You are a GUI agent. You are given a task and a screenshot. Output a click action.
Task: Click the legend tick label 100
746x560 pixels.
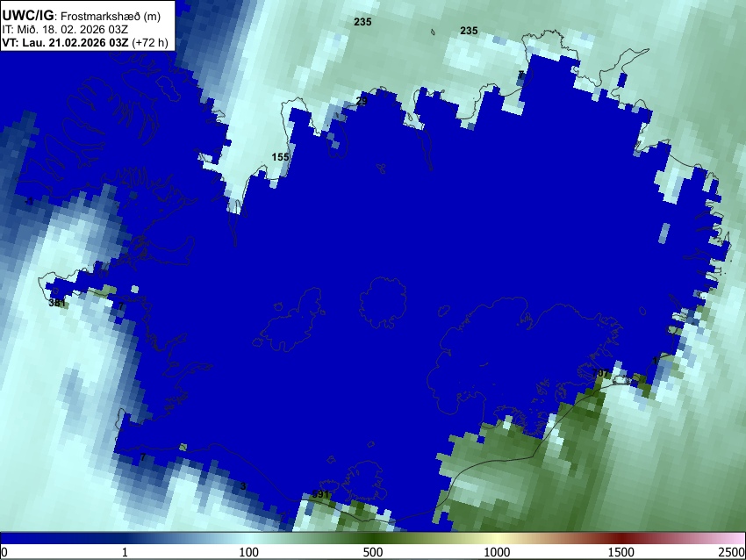[x=249, y=552]
